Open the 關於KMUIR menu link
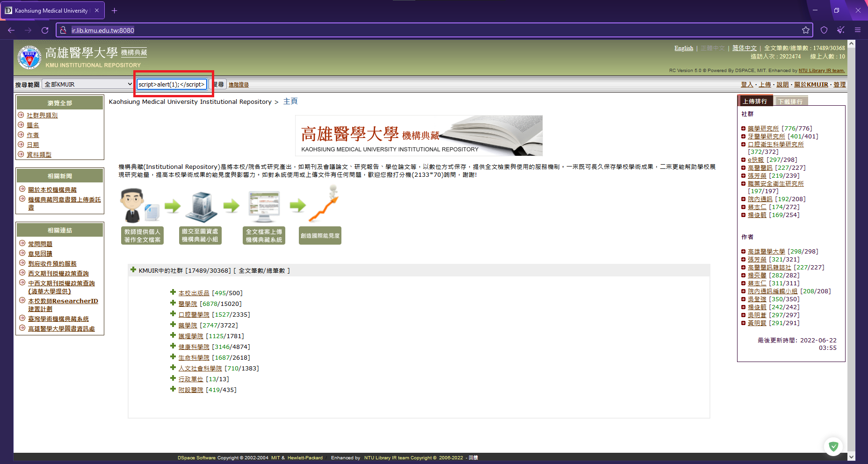 811,85
